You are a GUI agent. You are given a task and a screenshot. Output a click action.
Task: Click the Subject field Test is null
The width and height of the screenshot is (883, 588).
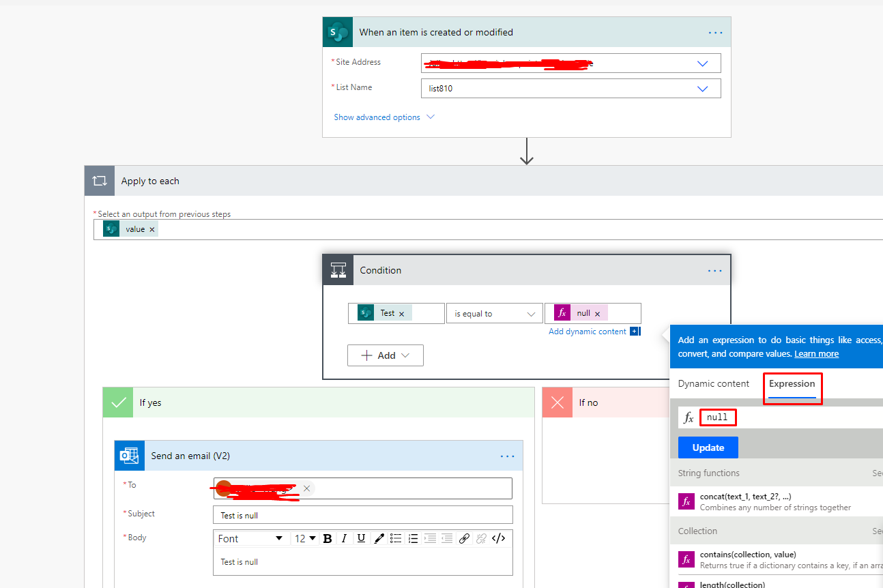coord(363,515)
